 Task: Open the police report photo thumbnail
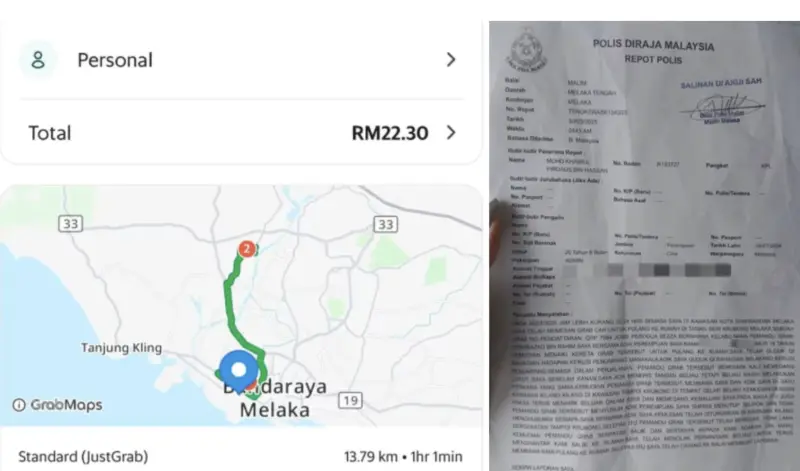(644, 246)
